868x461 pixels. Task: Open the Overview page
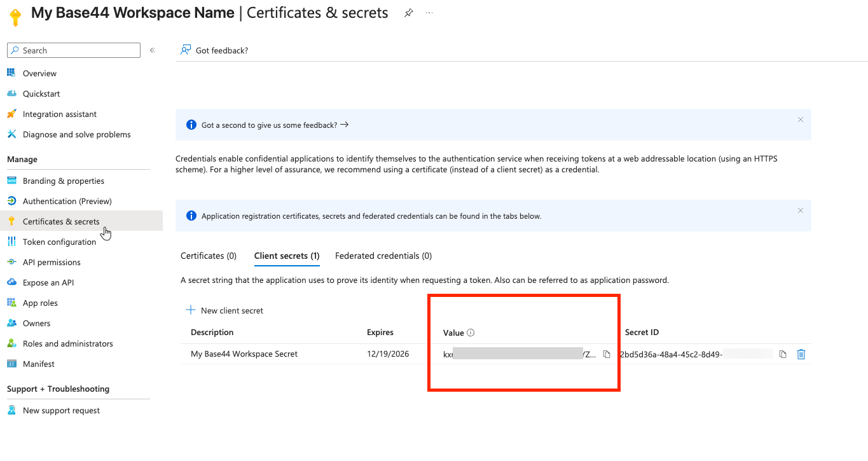39,73
